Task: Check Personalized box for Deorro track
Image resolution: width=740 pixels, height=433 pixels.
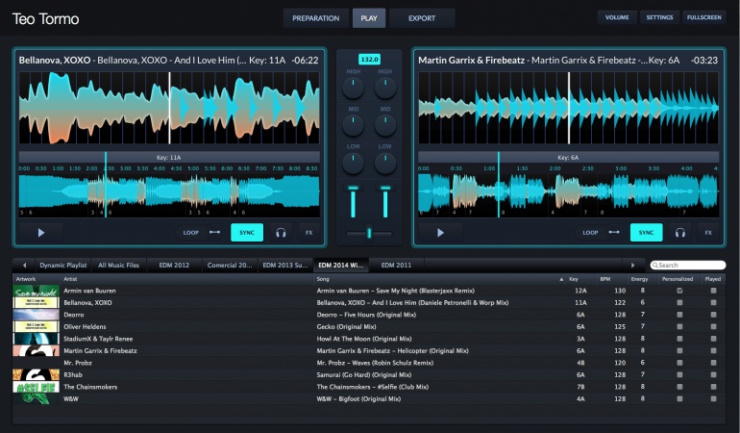Action: point(679,314)
